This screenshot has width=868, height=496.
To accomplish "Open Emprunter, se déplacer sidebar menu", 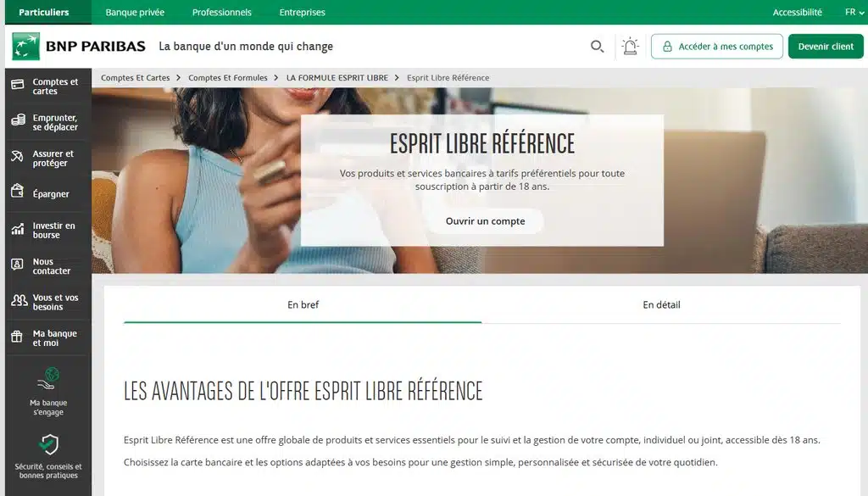I will [x=48, y=122].
